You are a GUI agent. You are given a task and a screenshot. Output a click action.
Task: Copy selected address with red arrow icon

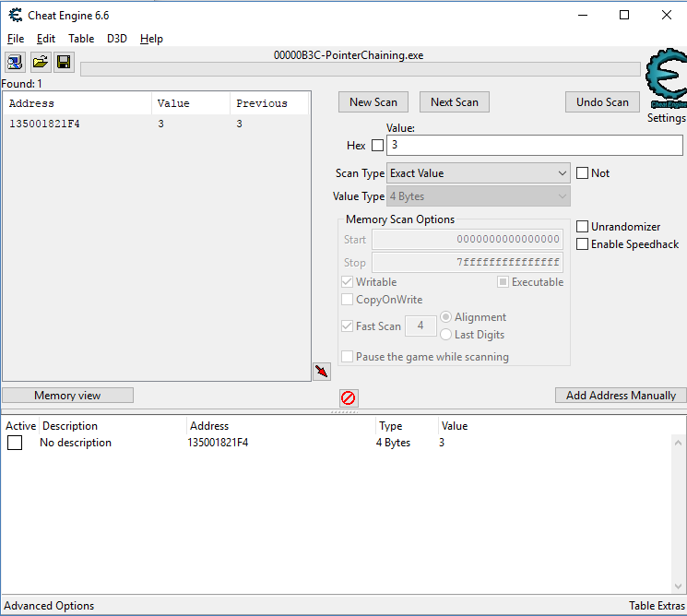(x=322, y=372)
